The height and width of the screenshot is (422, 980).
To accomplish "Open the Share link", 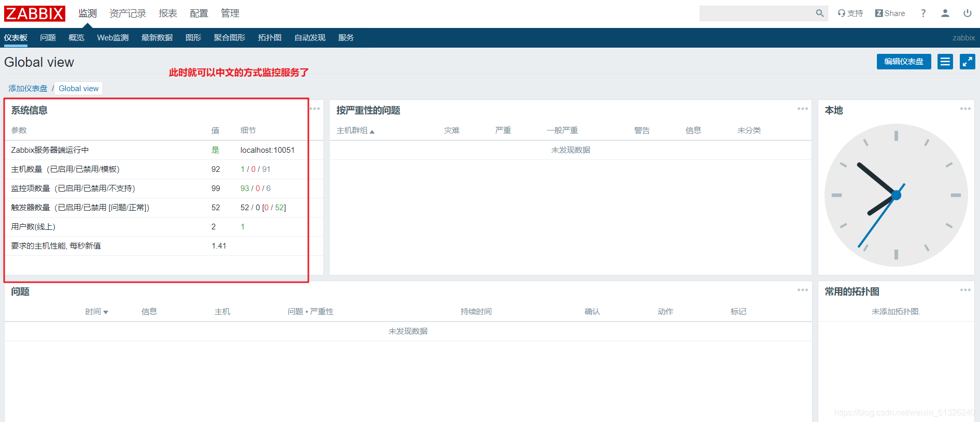I will click(x=890, y=13).
